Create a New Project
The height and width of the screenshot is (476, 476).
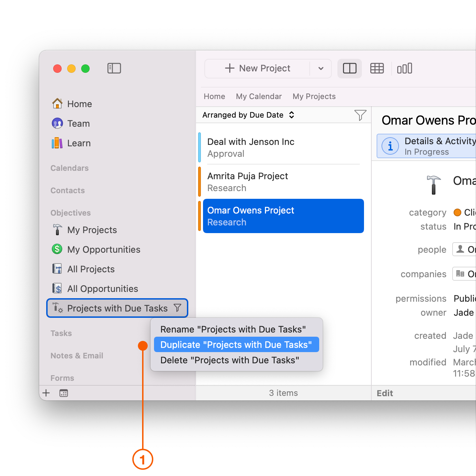258,68
